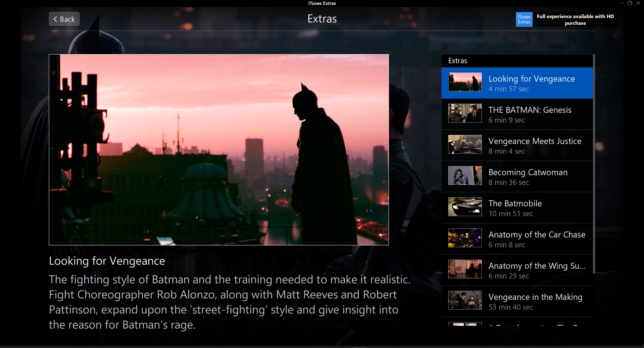This screenshot has height=348, width=644.
Task: Select THE BATMAN: Genesis title text
Action: pyautogui.click(x=530, y=110)
